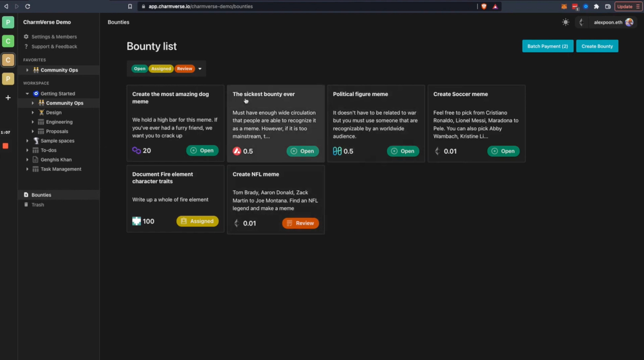Click the Create Bounty button
Screen dimensions: 644x360
pos(597,46)
